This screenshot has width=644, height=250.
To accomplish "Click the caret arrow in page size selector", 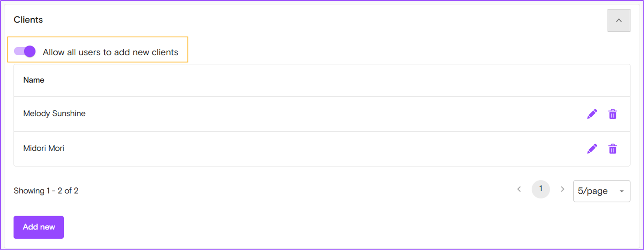I will 622,191.
